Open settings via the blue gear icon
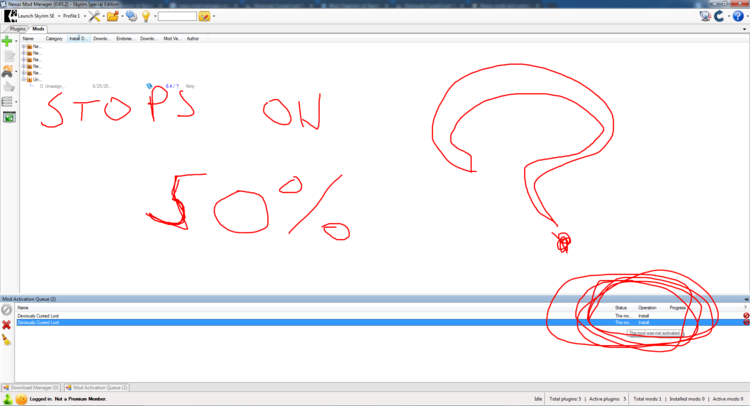750x406 pixels. point(132,16)
